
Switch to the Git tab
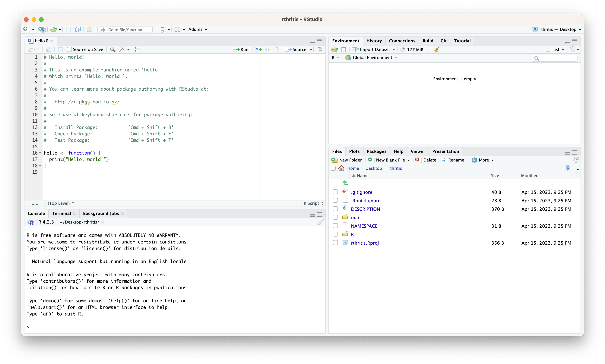click(443, 41)
